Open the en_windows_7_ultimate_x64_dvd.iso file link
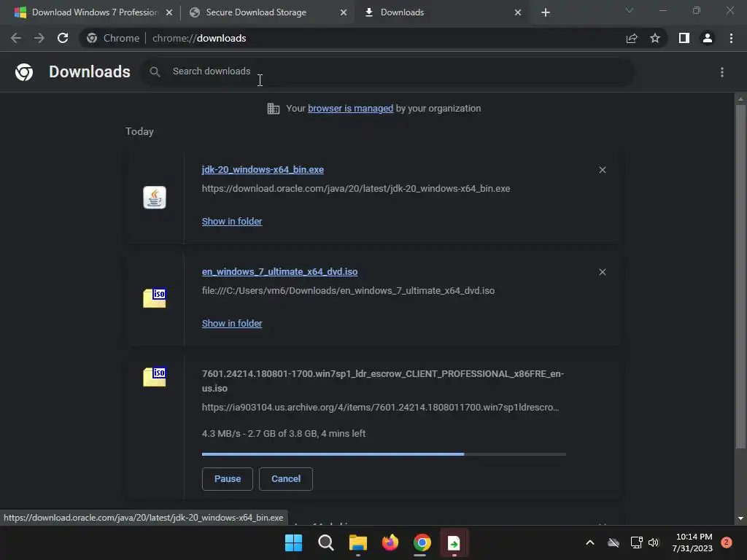The height and width of the screenshot is (560, 747). click(279, 271)
